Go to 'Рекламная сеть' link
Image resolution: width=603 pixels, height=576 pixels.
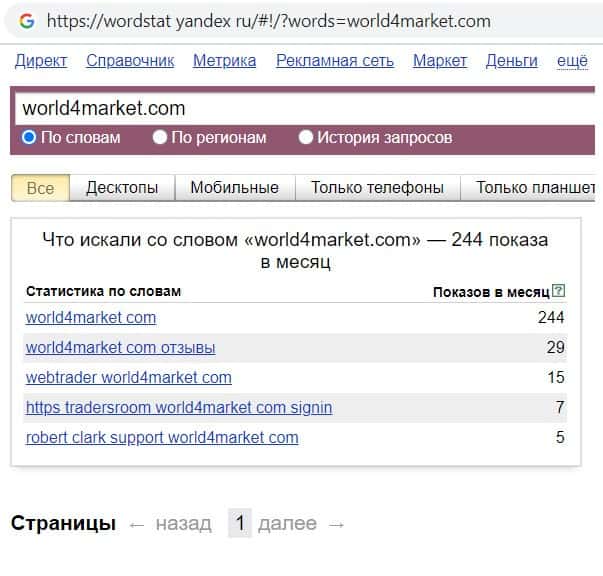(334, 61)
